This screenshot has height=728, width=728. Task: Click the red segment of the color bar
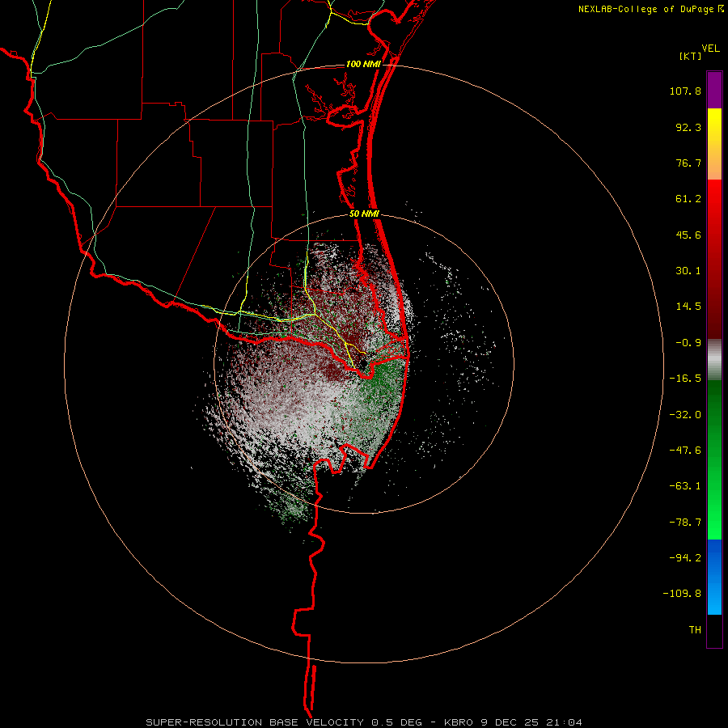[x=714, y=259]
